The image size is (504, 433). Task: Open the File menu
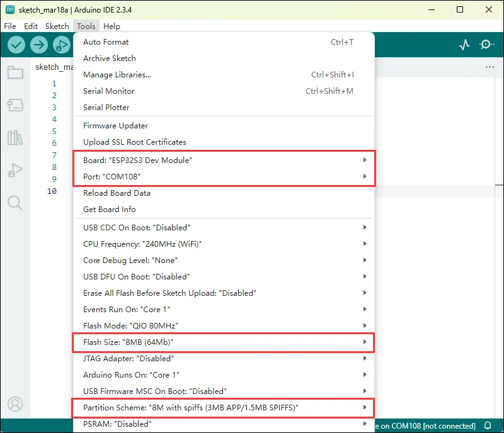(10, 26)
